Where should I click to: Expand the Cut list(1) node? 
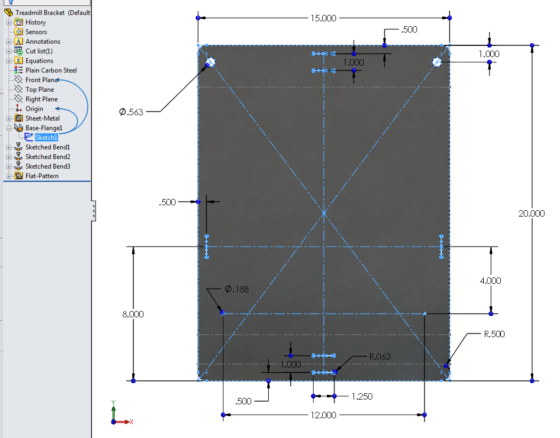click(9, 51)
